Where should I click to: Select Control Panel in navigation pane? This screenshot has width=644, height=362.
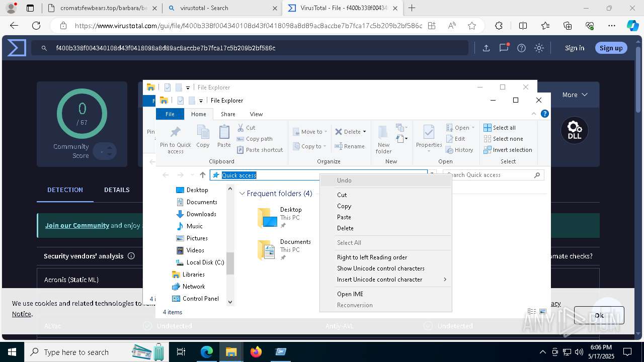click(x=195, y=298)
